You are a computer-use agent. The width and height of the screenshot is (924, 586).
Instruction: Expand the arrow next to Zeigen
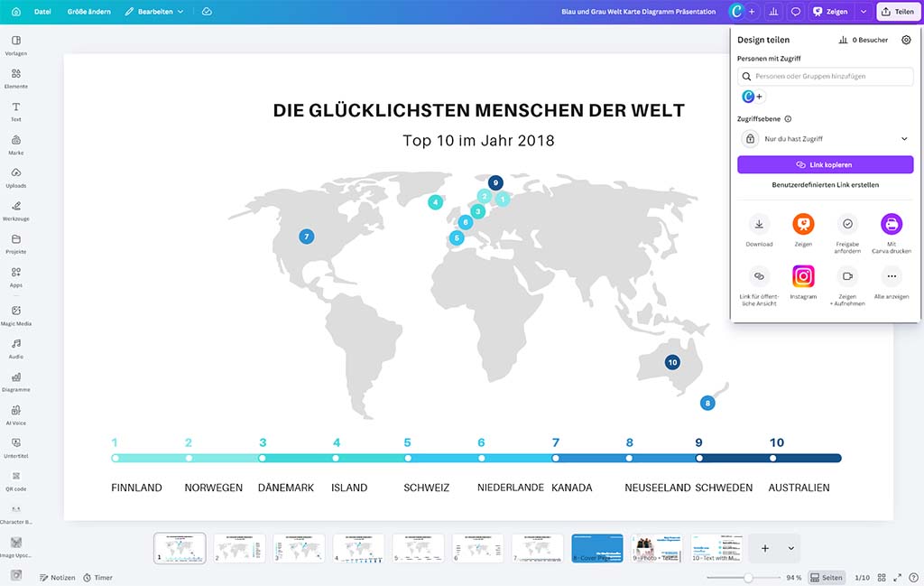(864, 11)
